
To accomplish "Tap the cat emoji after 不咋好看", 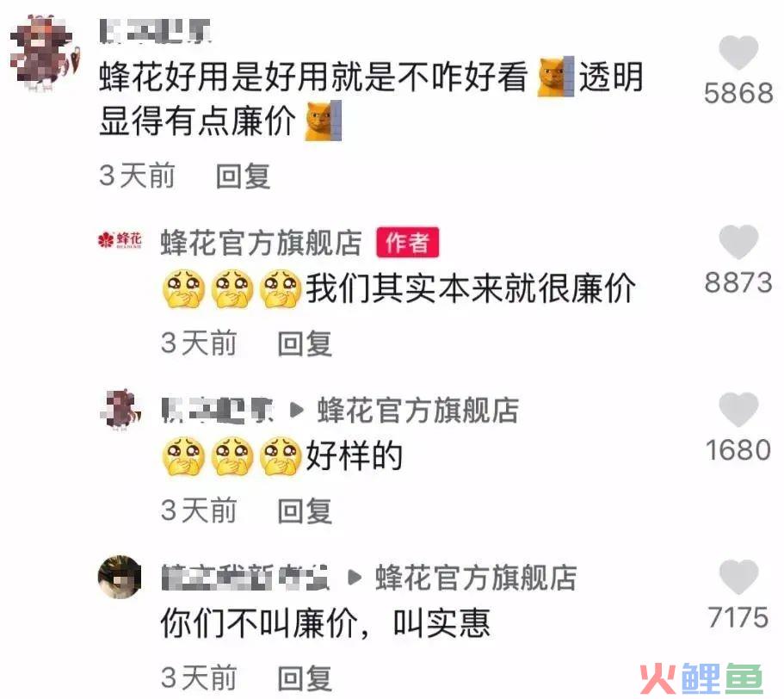I will pyautogui.click(x=555, y=77).
